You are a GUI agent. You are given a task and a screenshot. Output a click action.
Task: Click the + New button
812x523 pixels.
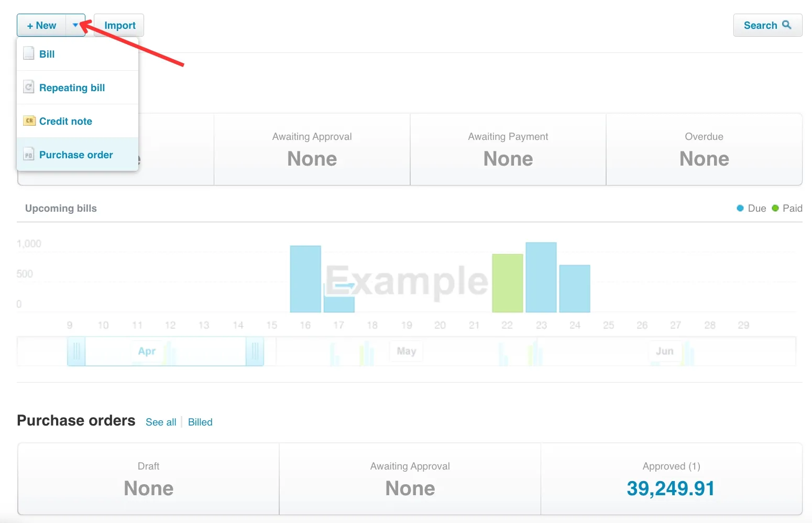pyautogui.click(x=41, y=25)
